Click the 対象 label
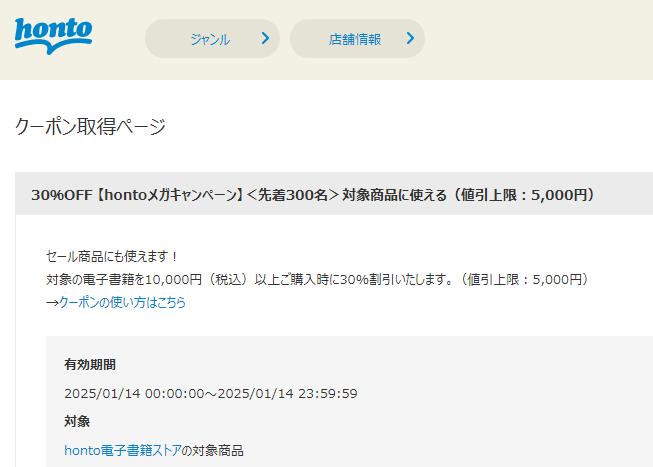The height and width of the screenshot is (467, 653). pos(77,421)
